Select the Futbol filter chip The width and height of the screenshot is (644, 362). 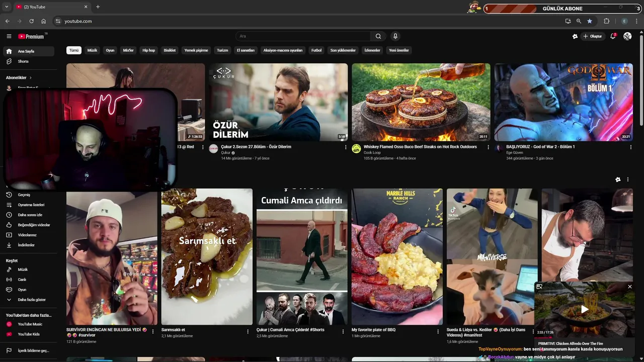316,50
